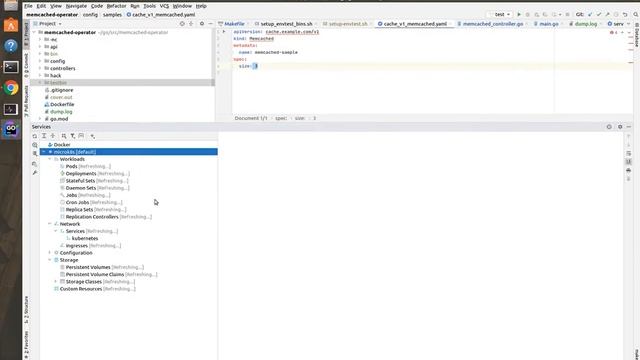Switch to the dump.log editor tab

(x=586, y=24)
